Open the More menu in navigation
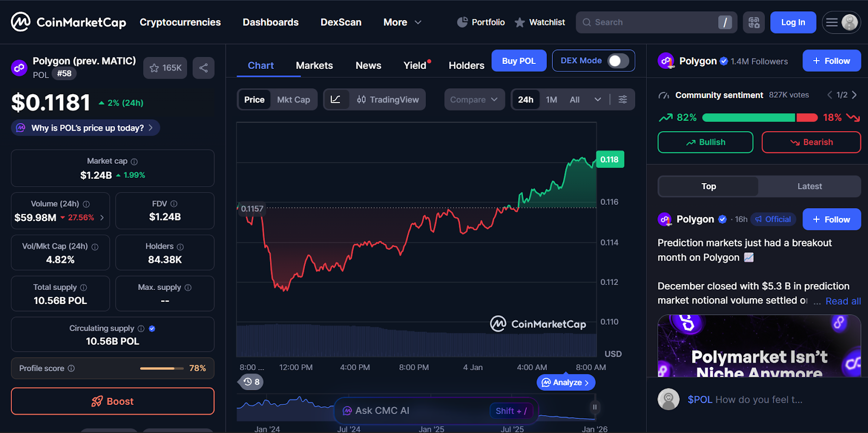Screen dimensions: 868x433 tap(402, 22)
